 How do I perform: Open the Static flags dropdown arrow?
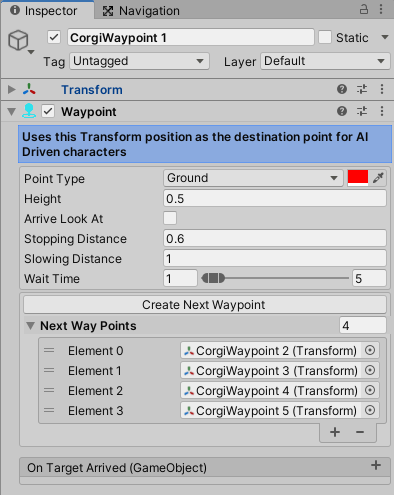pos(385,37)
